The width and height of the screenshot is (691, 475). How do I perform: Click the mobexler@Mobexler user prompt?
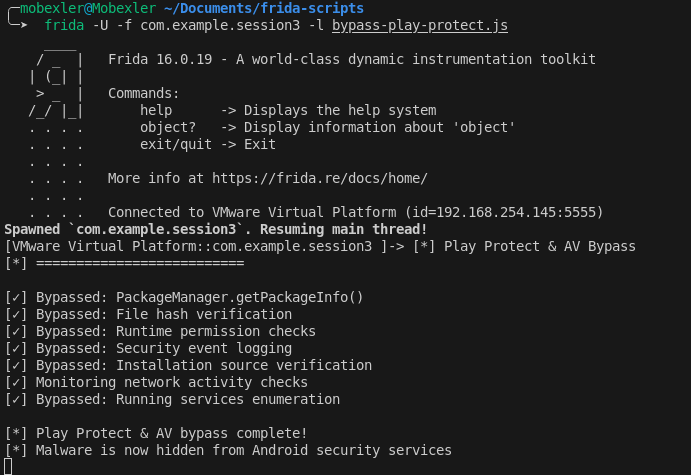coord(88,8)
